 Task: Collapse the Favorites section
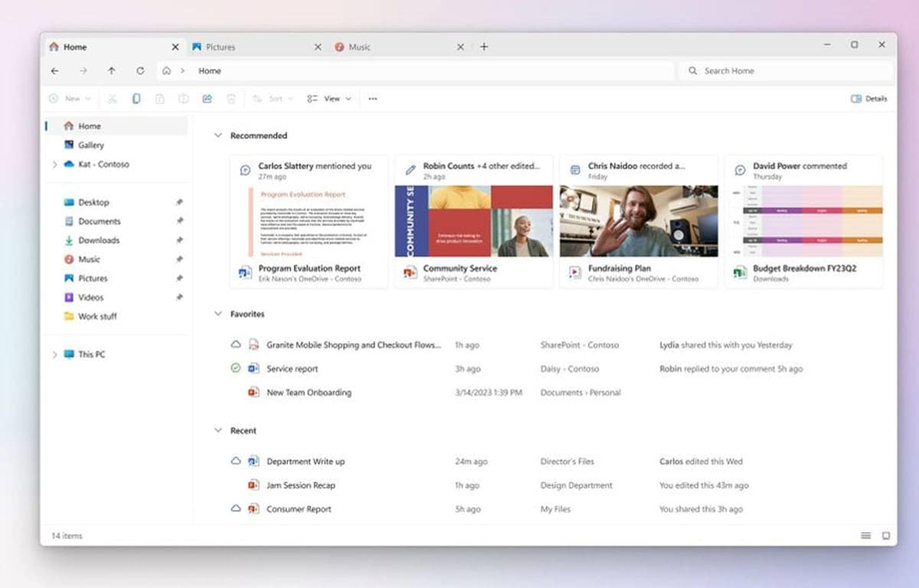[x=218, y=314]
